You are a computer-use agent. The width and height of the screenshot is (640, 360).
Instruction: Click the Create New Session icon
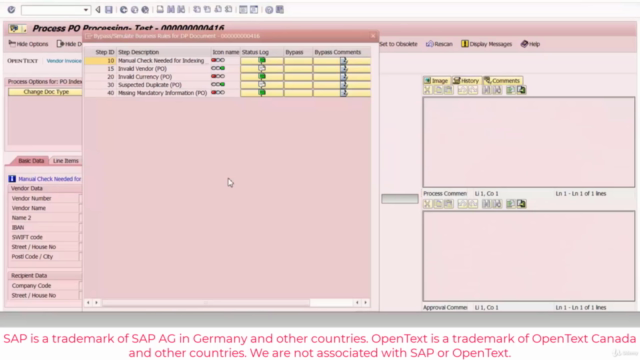(243, 9)
